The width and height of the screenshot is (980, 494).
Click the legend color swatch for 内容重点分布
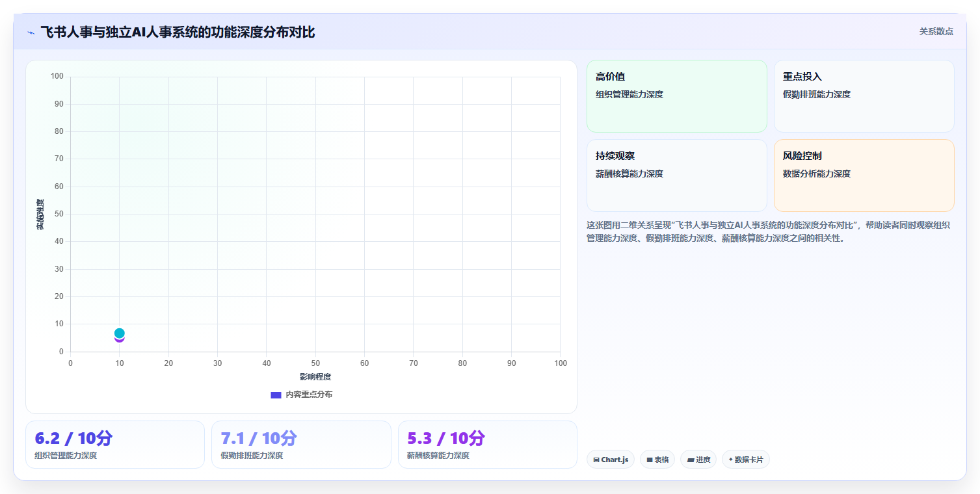click(x=276, y=395)
